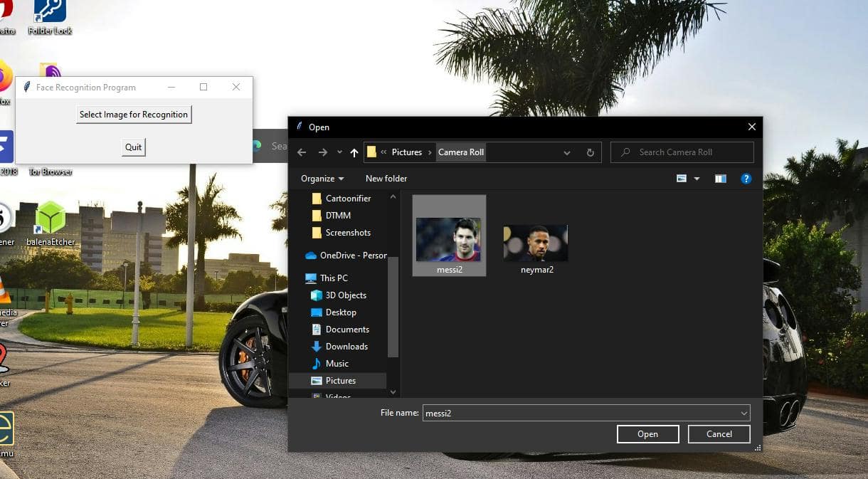Open the view options dropdown arrow
This screenshot has height=479, width=868.
[x=697, y=179]
